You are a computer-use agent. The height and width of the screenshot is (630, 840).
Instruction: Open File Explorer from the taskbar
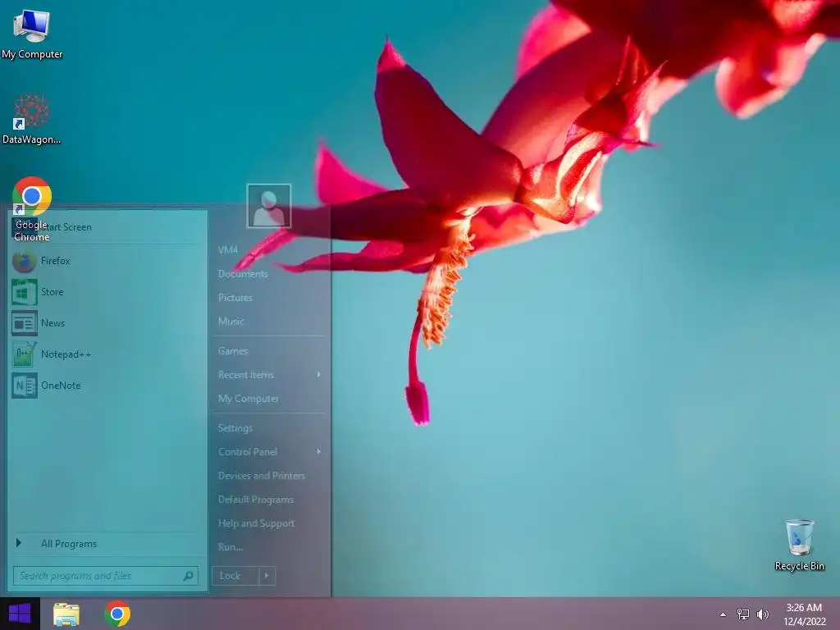coord(66,614)
